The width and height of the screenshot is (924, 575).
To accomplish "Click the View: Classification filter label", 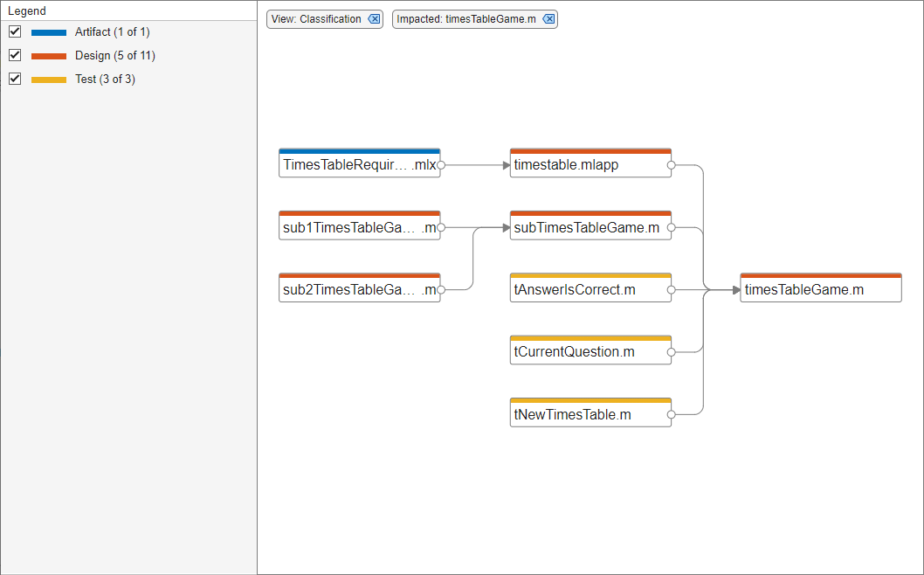I will click(316, 19).
